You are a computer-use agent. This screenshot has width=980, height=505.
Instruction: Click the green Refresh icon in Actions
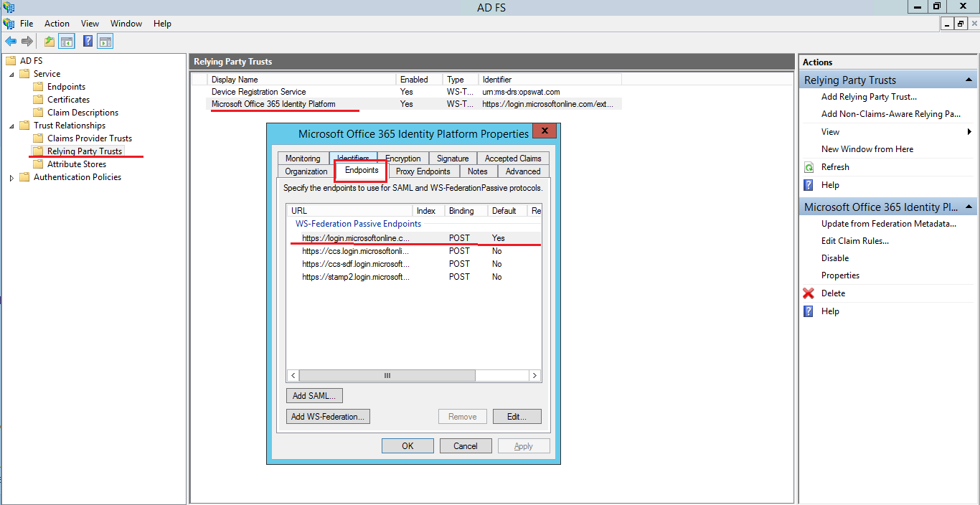(809, 167)
